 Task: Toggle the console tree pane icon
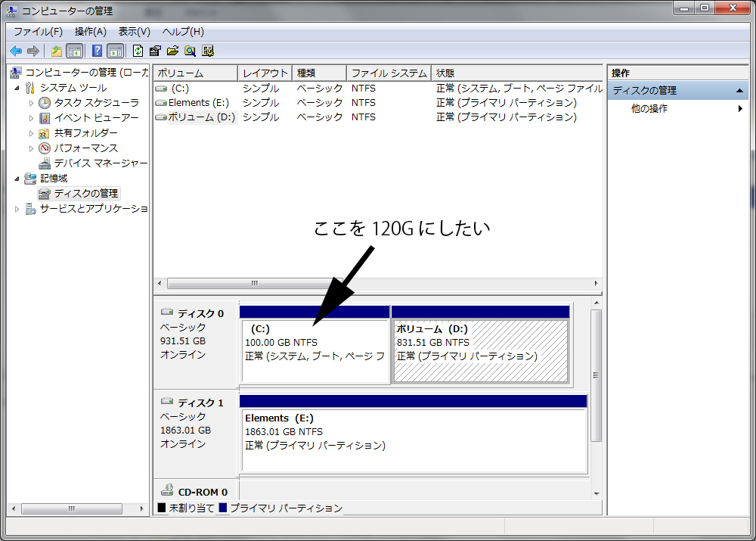tap(75, 51)
